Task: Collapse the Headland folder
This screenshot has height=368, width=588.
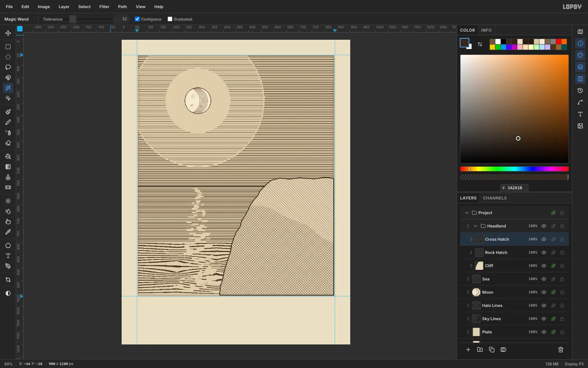Action: tap(476, 226)
